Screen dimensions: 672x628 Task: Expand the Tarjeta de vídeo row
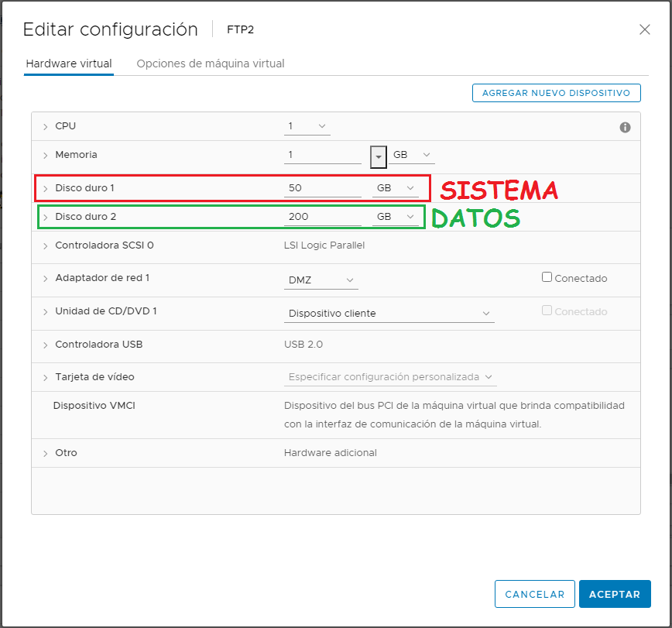click(x=46, y=377)
